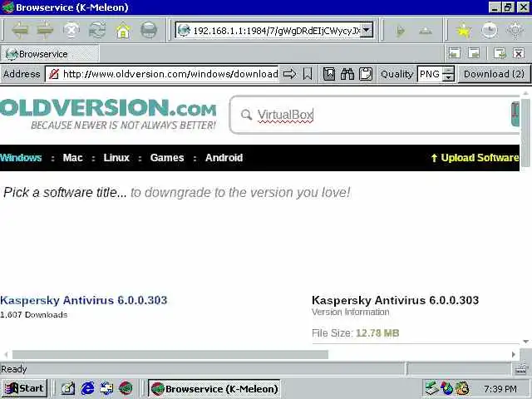Screen dimensions: 532x399
Task: Click the up-one-level icon
Action: 426,32
